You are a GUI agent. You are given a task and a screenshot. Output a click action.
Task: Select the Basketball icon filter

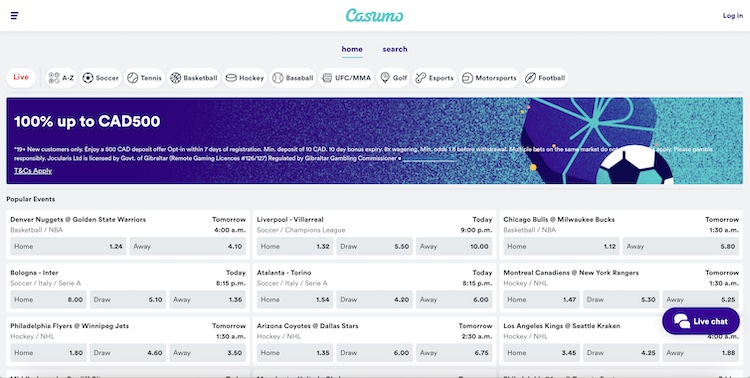(x=176, y=78)
